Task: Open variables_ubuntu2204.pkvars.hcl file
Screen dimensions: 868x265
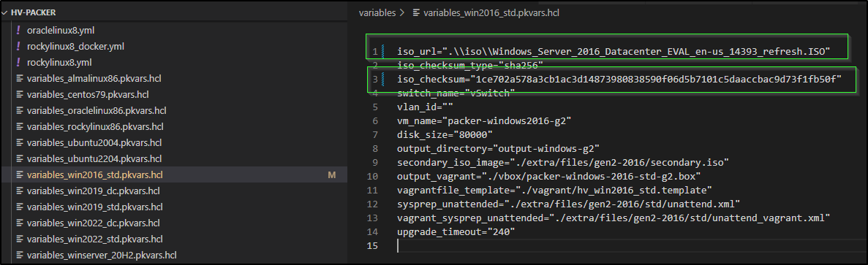Action: coord(94,159)
